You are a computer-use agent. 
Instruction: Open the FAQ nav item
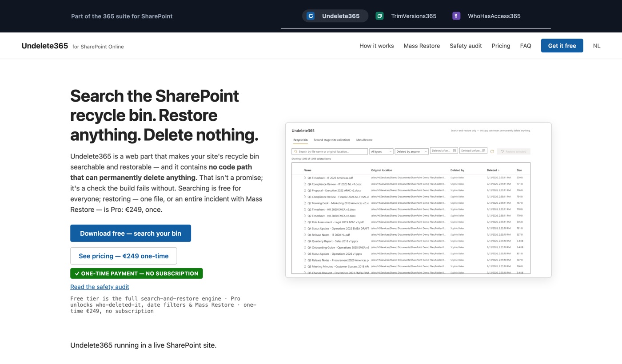(x=526, y=46)
